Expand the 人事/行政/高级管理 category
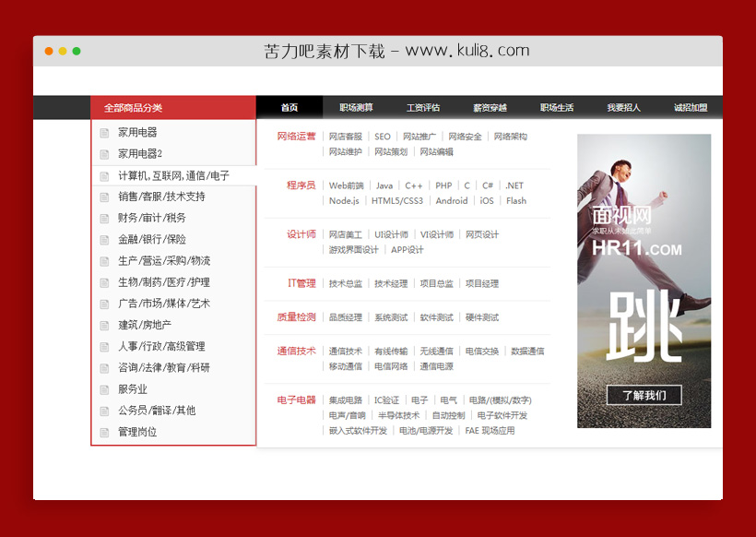The height and width of the screenshot is (537, 756). (161, 347)
